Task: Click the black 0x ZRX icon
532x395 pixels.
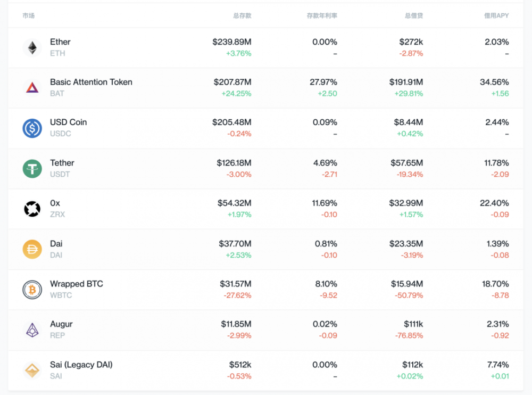Action: coord(32,209)
